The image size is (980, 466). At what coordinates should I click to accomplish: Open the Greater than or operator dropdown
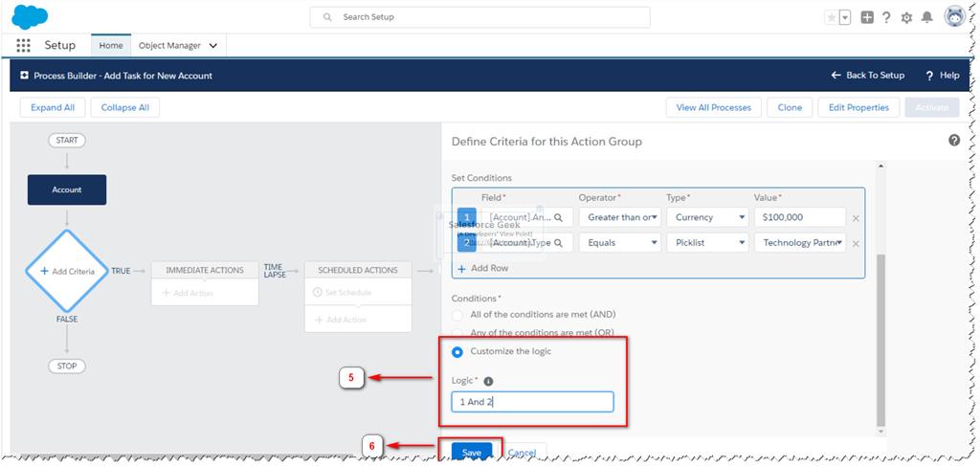[619, 217]
